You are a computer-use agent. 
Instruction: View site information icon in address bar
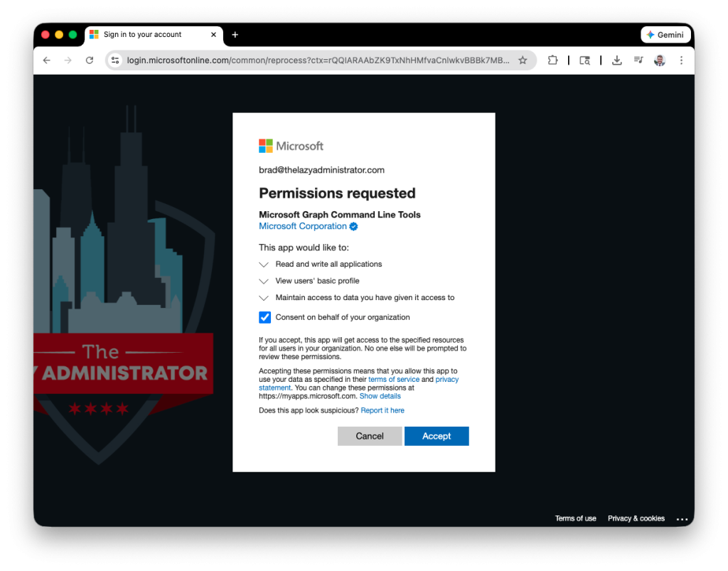[x=116, y=60]
